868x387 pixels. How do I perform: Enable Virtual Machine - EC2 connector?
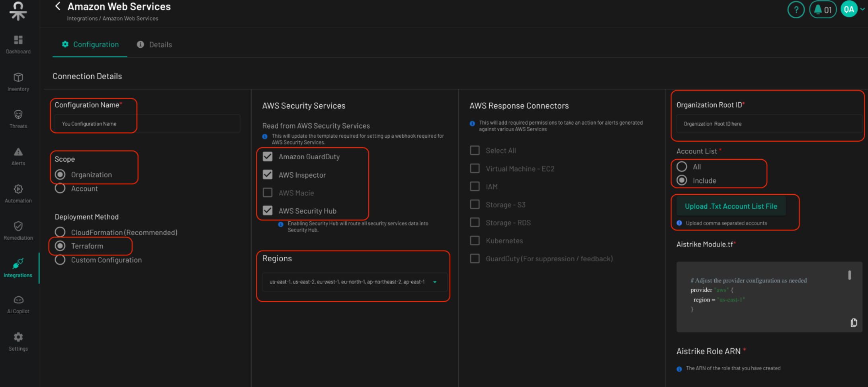point(475,168)
